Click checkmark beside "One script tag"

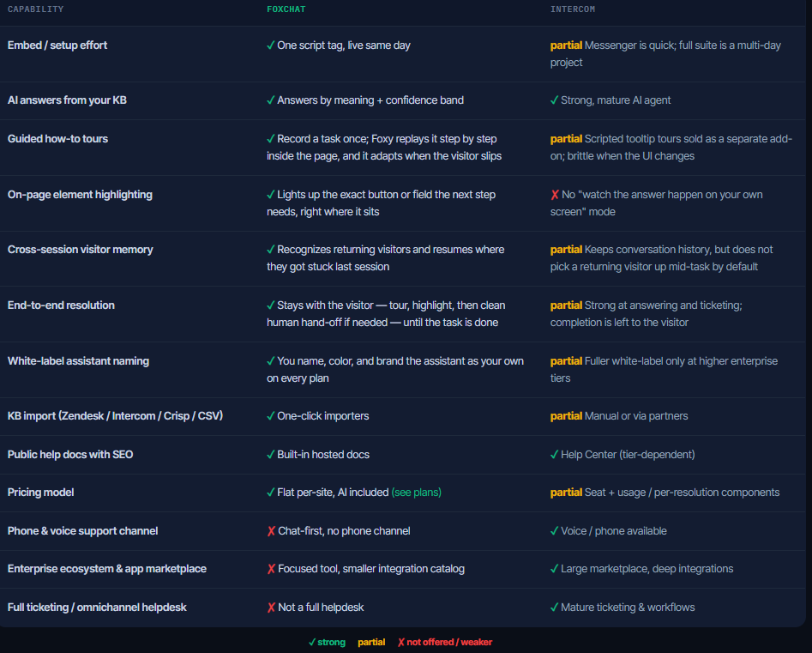click(270, 45)
